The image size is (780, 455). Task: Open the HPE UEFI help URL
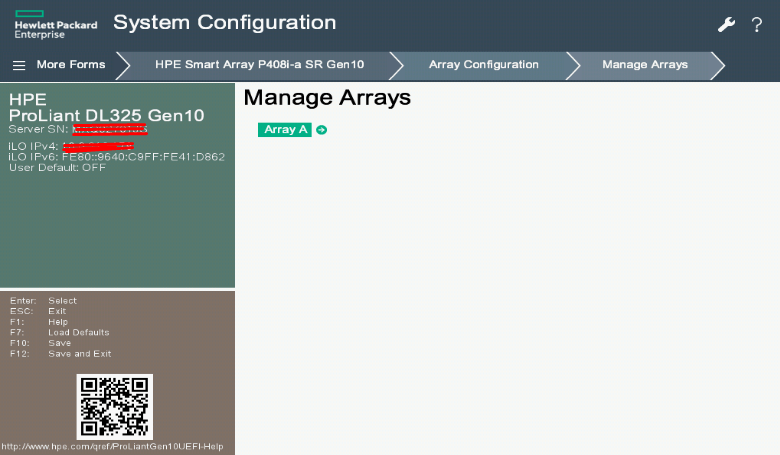[112, 447]
